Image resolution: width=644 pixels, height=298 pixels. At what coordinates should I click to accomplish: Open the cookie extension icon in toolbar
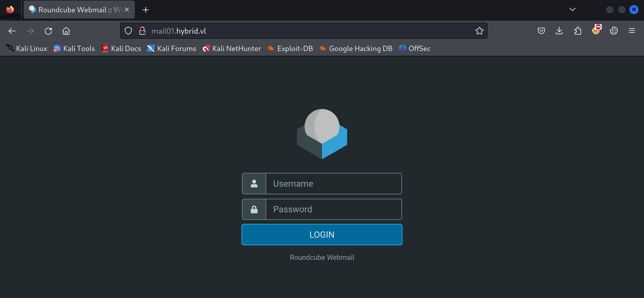(614, 31)
